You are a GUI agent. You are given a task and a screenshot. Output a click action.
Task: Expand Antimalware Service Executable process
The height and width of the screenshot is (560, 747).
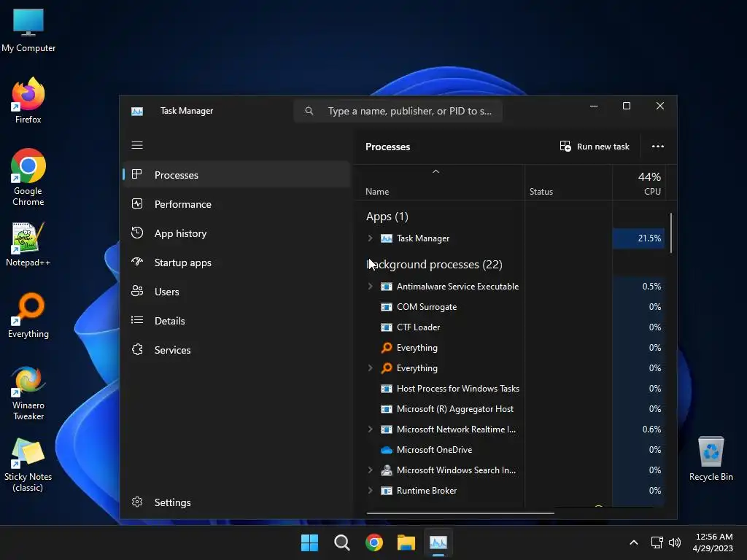tap(370, 286)
